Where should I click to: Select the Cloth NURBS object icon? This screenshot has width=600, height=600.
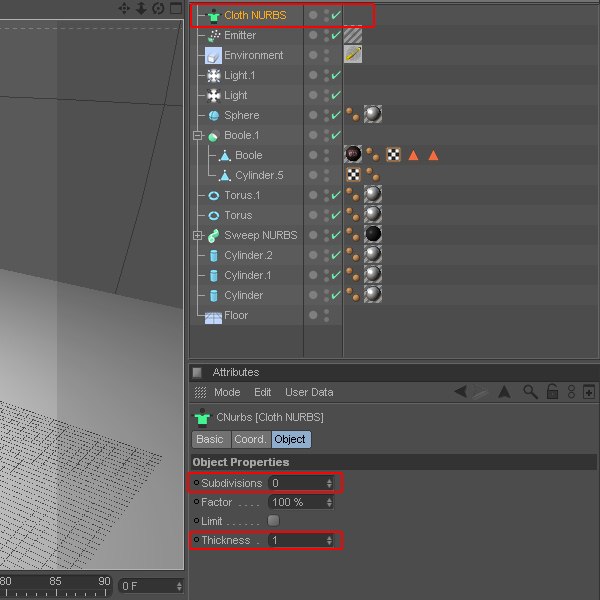213,16
